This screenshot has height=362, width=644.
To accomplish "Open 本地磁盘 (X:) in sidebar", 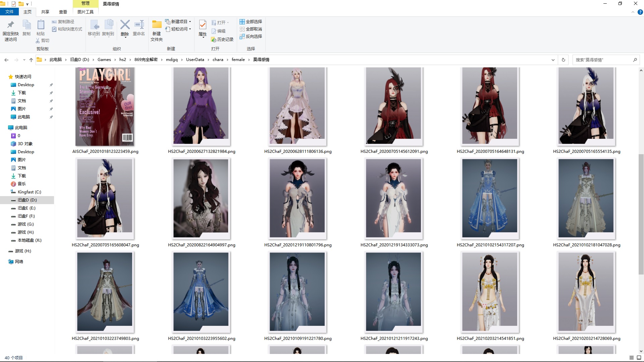I will tap(30, 240).
